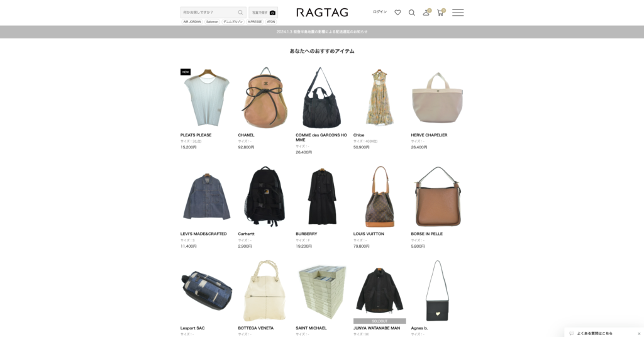This screenshot has height=337, width=644.
Task: Click the COMME des GARCONS HOMME name
Action: tap(321, 138)
